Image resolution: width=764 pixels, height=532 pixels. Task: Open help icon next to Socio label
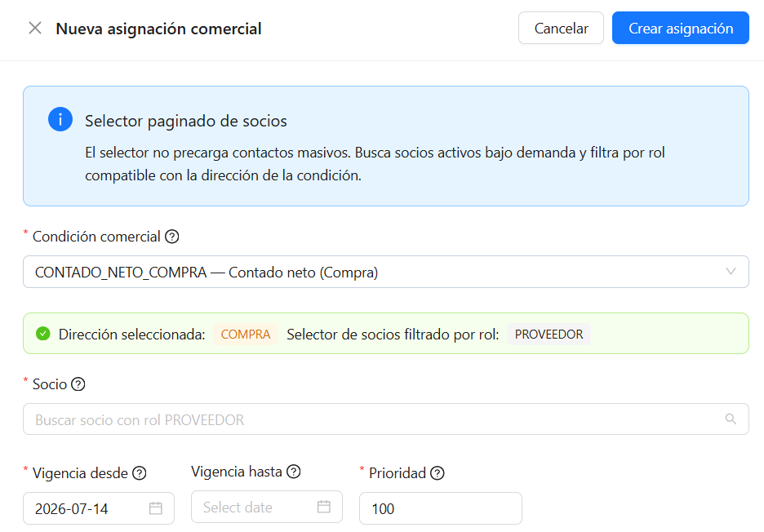[78, 384]
